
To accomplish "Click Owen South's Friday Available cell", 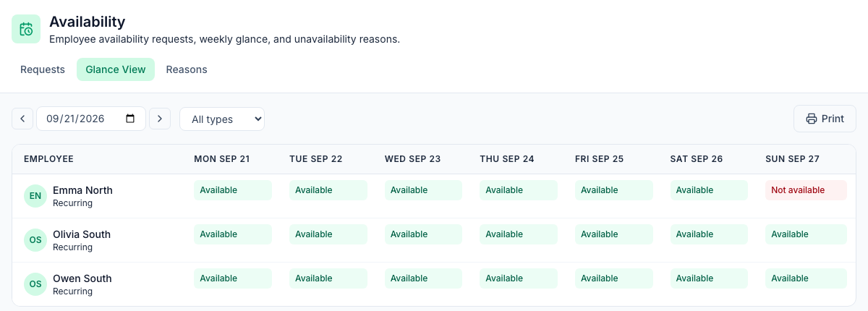I will pyautogui.click(x=614, y=278).
